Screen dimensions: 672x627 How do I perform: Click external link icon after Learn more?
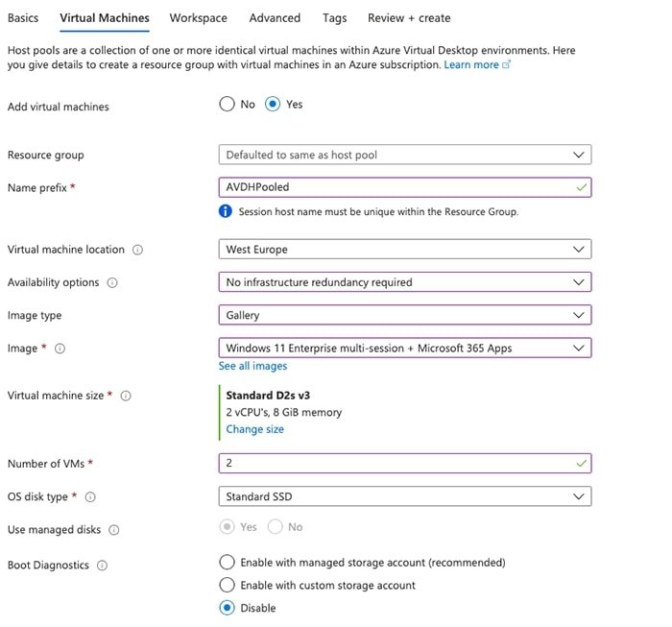(x=507, y=65)
